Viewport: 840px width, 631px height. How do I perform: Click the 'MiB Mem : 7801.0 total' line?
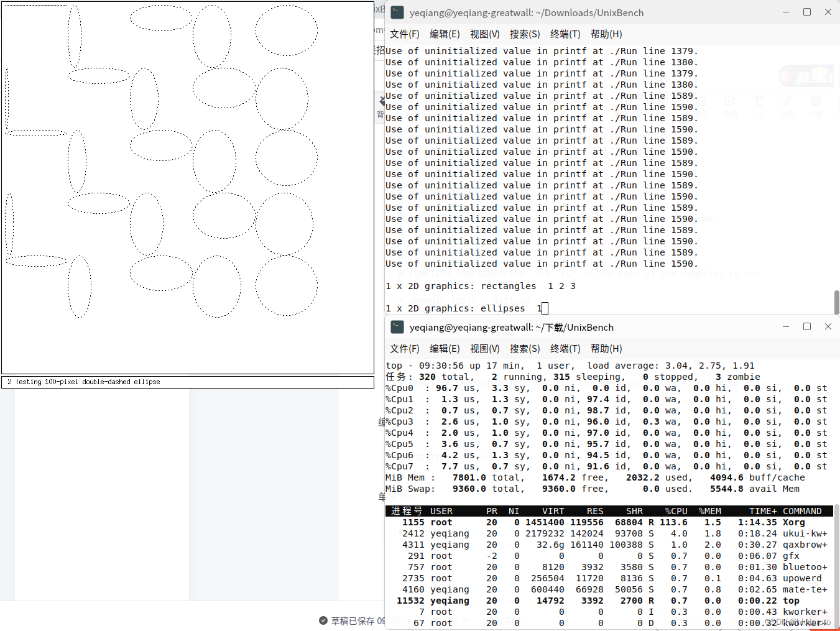(595, 477)
